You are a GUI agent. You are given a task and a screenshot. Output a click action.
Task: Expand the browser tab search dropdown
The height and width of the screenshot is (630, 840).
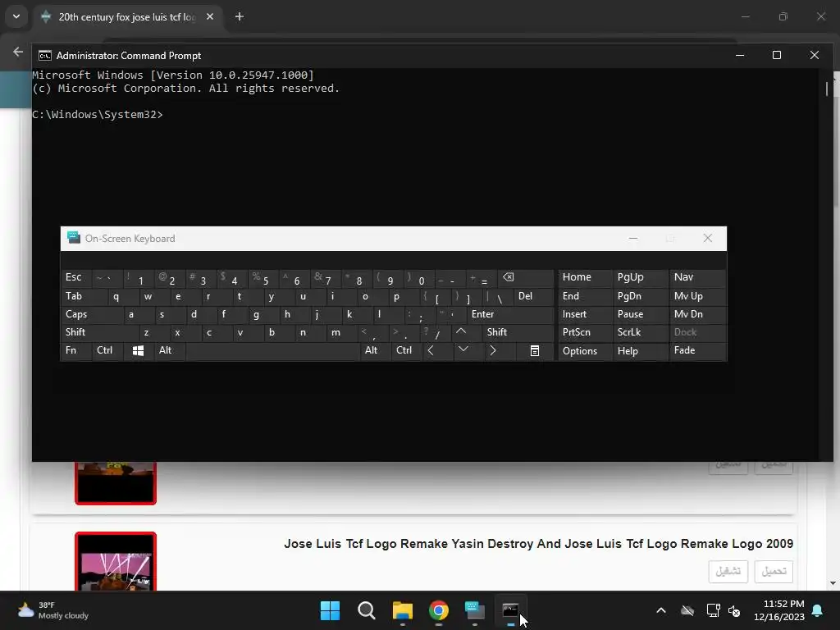click(x=16, y=16)
